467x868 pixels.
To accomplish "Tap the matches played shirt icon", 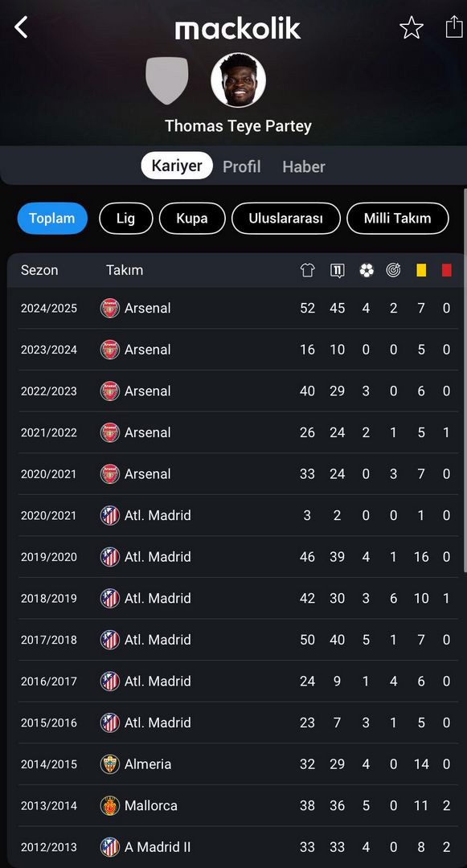I will [x=307, y=270].
